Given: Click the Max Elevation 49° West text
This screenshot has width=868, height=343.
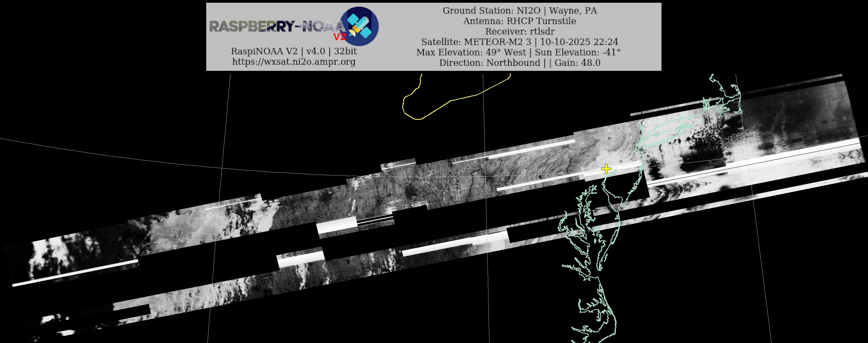Looking at the screenshot, I should 471,52.
